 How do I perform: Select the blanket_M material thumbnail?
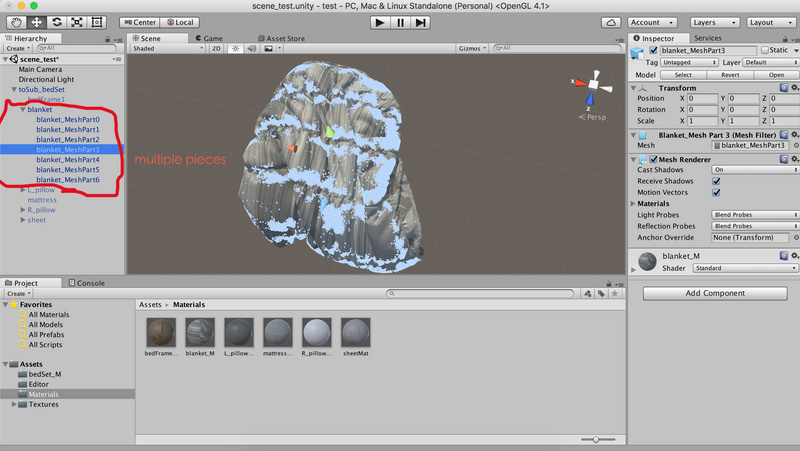click(200, 332)
